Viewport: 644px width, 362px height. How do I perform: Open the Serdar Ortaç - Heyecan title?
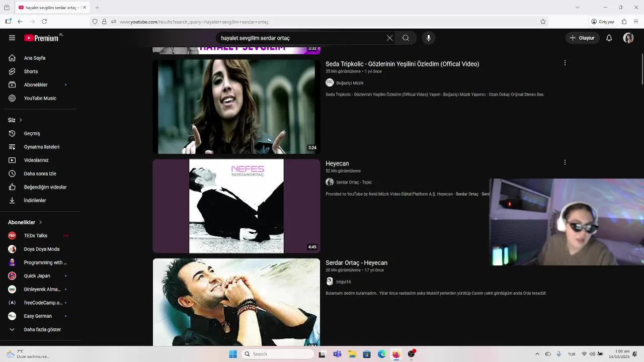[356, 263]
